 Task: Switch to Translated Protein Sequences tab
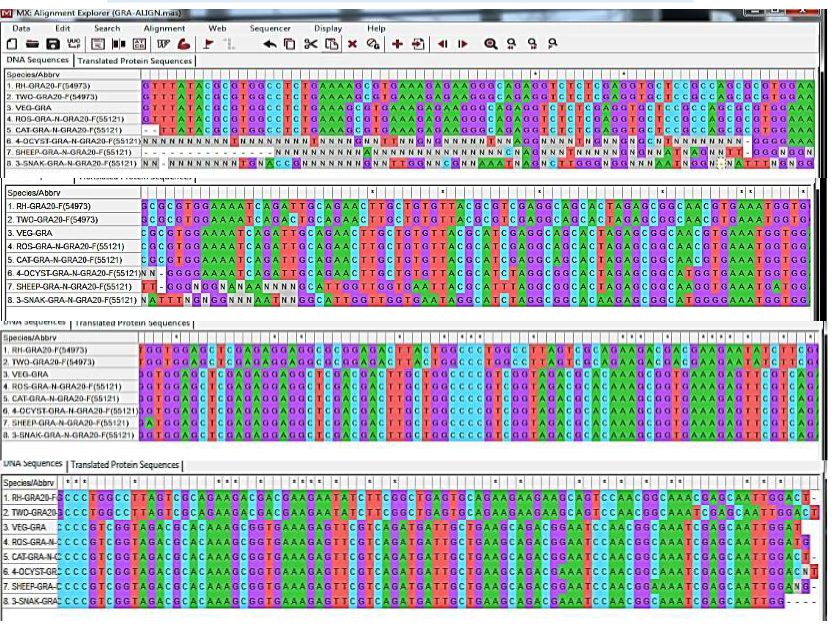[135, 61]
